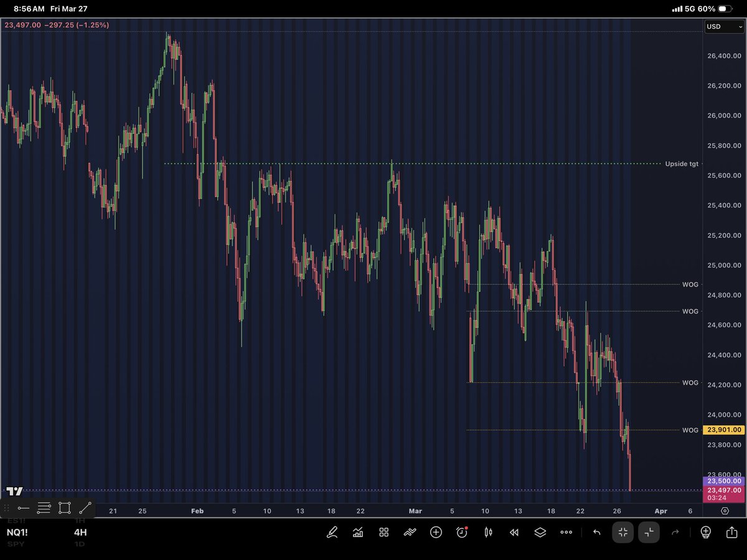Open the 4H timeframe selector

click(x=81, y=533)
